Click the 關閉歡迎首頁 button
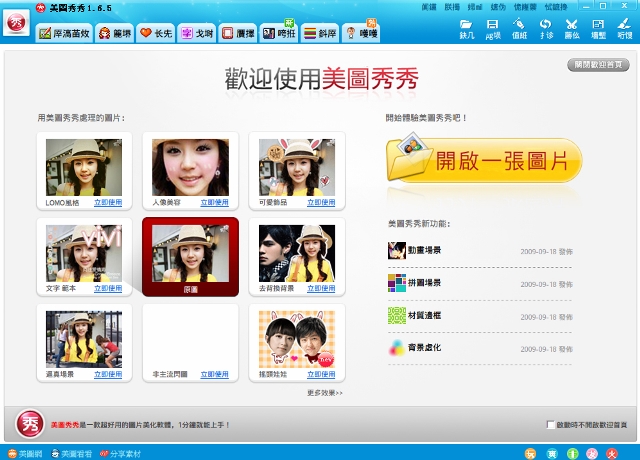 (598, 65)
